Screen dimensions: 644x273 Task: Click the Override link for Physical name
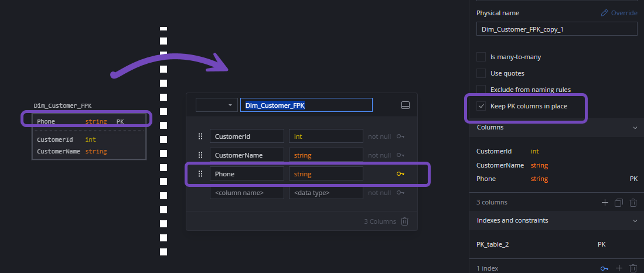coord(619,13)
